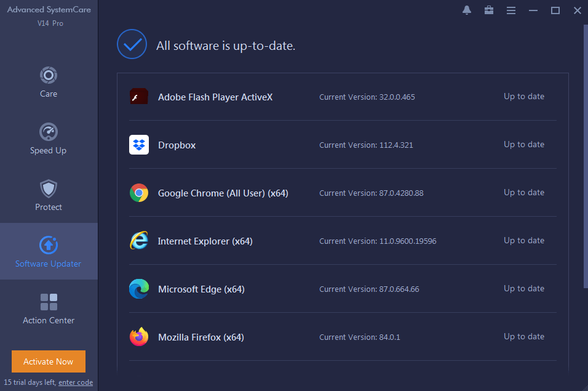Viewport: 588px width, 391px height.
Task: Open the hamburger options menu
Action: tap(511, 10)
